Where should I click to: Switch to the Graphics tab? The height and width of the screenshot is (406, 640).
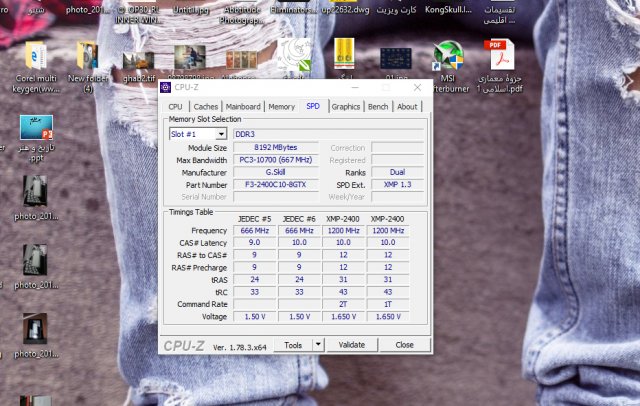(345, 106)
